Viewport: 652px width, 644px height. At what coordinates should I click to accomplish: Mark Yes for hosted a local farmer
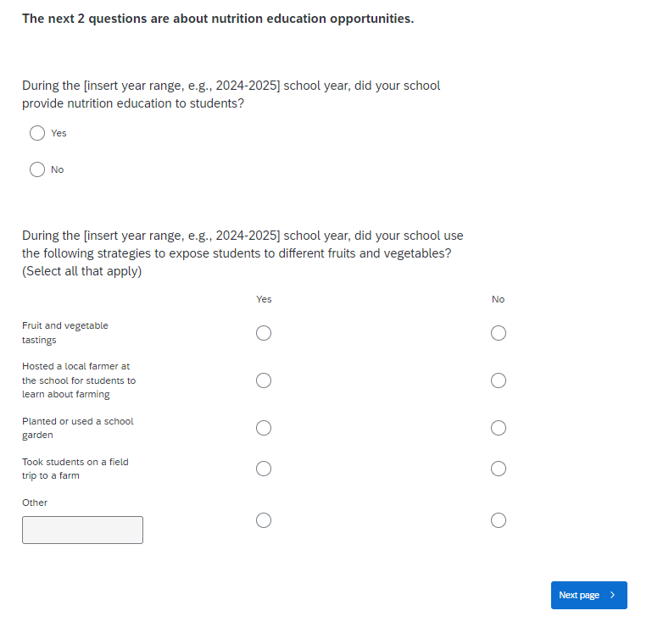point(264,380)
